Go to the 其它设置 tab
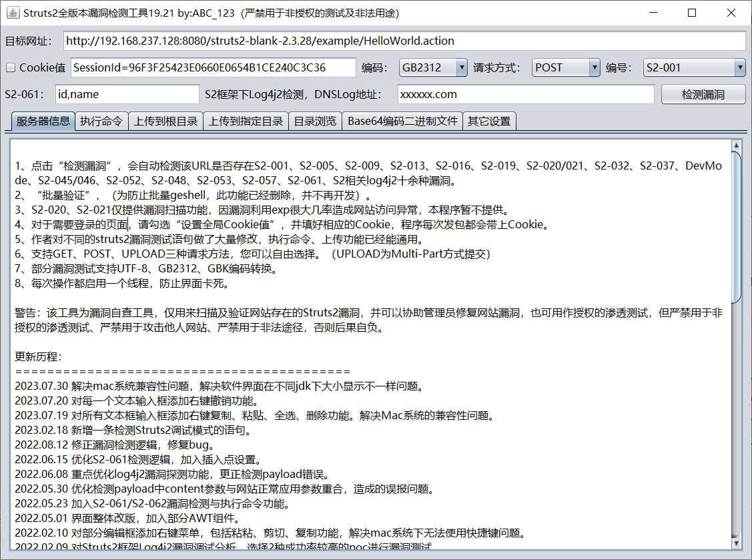The height and width of the screenshot is (560, 752). (x=489, y=121)
